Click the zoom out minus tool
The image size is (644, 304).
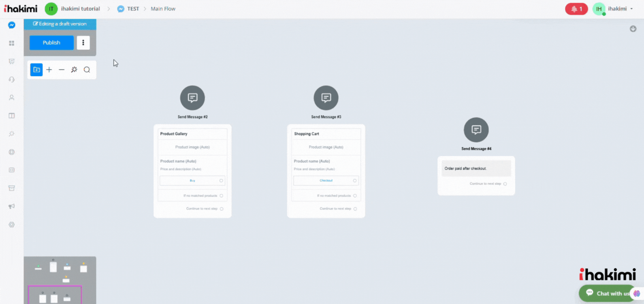[x=62, y=70]
